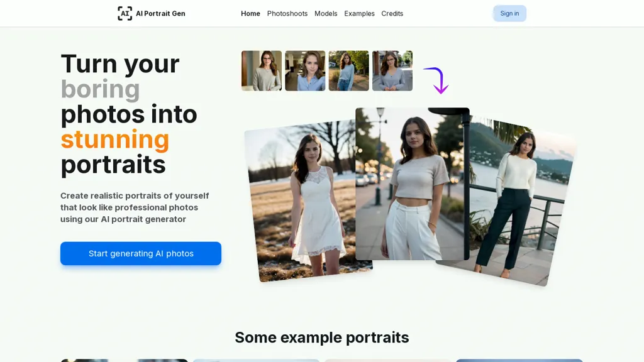This screenshot has width=644, height=362.
Task: Click the AI Portrait Gen brand text
Action: 160,13
